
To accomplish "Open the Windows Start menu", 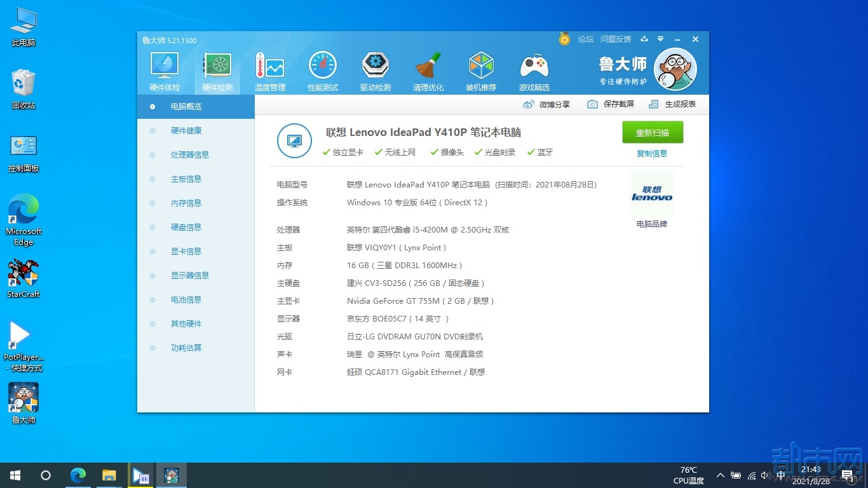I will [15, 475].
